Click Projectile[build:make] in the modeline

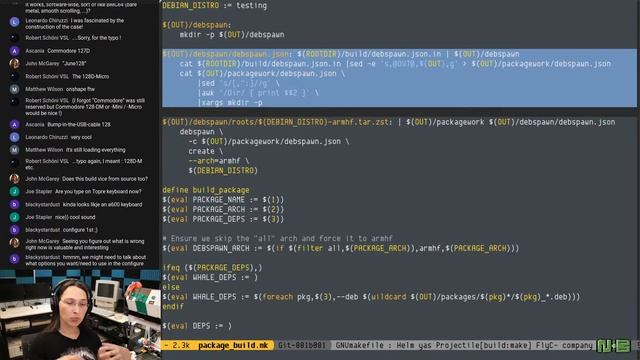tap(484, 345)
